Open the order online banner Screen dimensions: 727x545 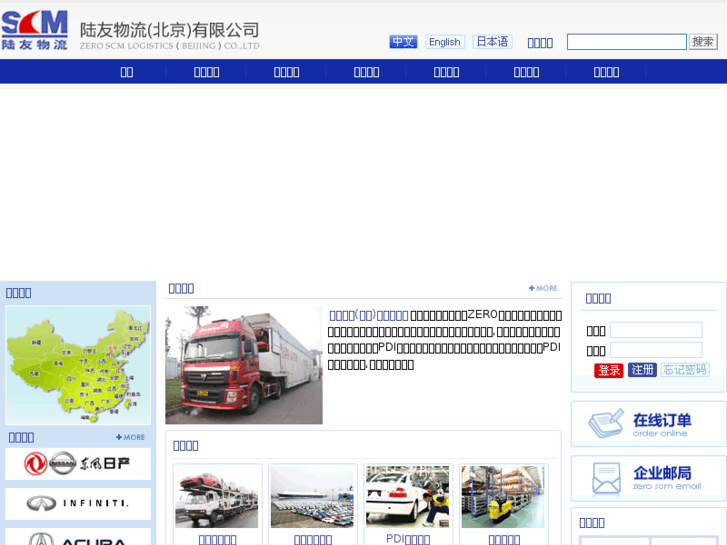(x=648, y=424)
